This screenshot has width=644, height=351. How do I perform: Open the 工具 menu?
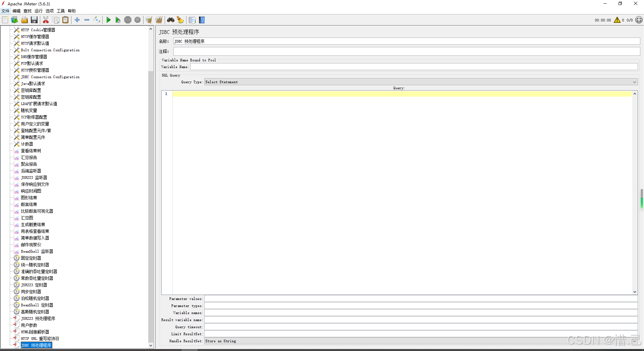(61, 11)
